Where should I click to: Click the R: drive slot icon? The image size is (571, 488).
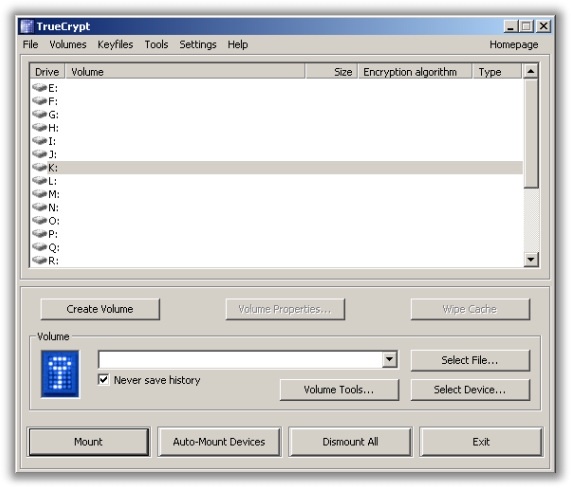(39, 260)
